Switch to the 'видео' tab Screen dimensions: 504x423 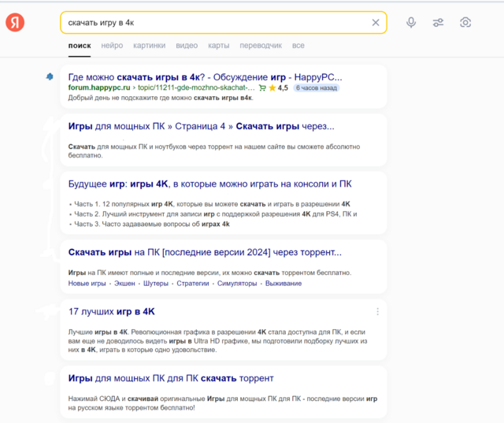187,46
